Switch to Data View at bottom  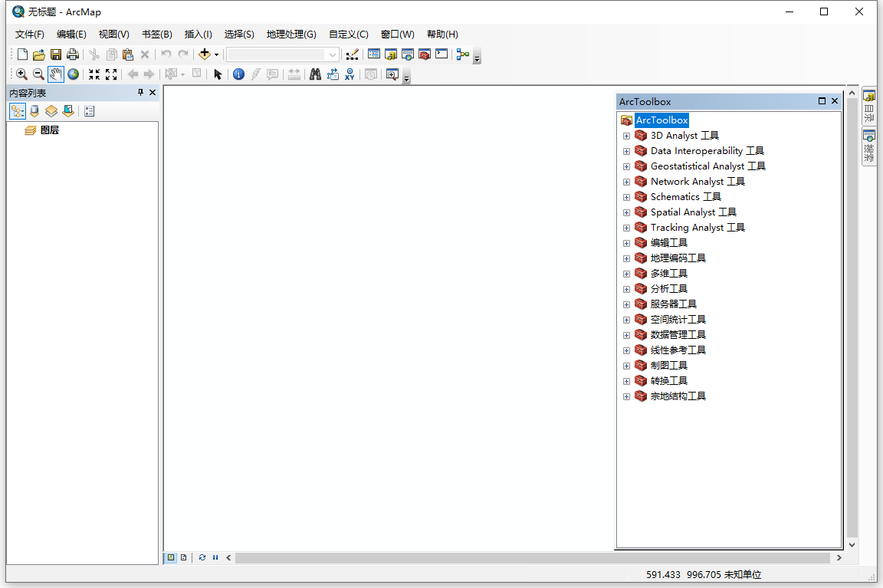[171, 557]
